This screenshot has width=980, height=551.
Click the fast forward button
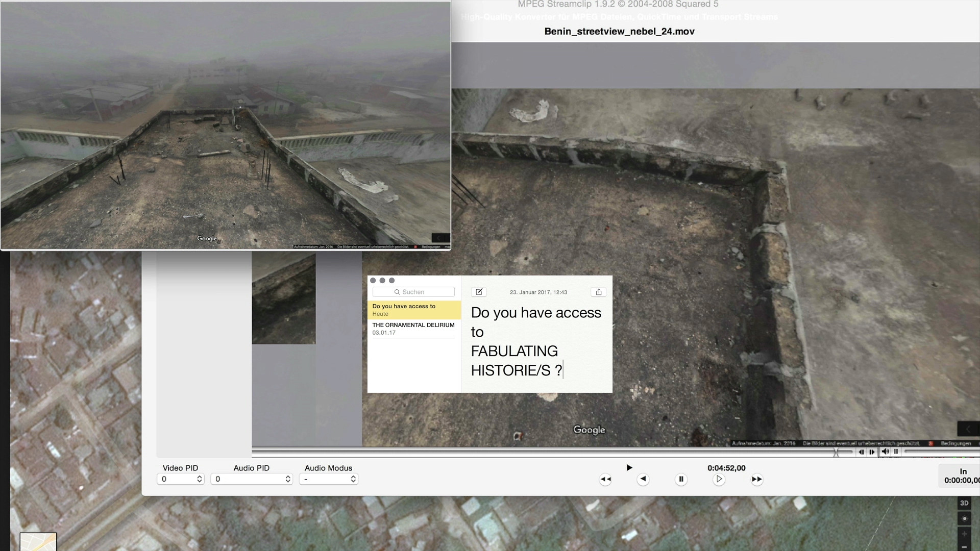point(756,479)
